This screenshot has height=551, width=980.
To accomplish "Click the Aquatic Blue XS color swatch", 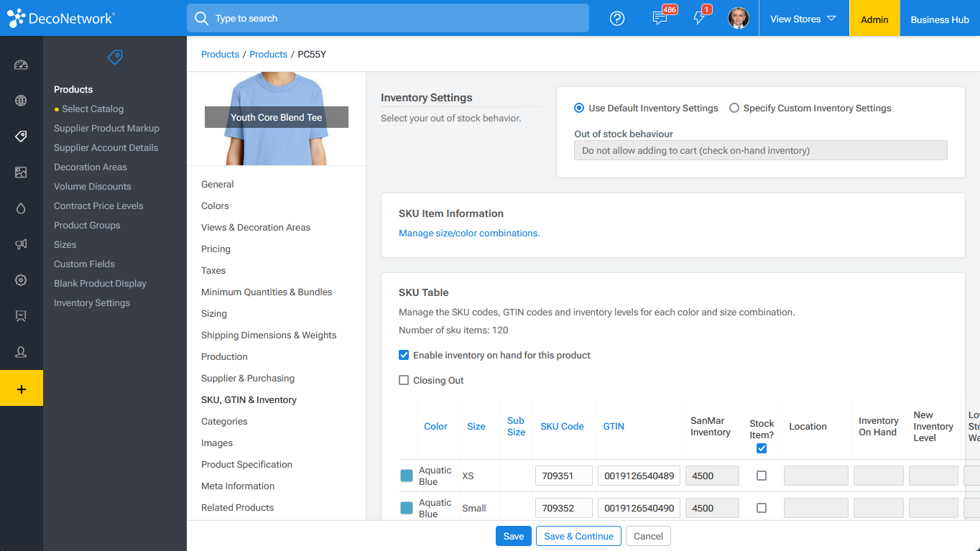I will tap(407, 476).
